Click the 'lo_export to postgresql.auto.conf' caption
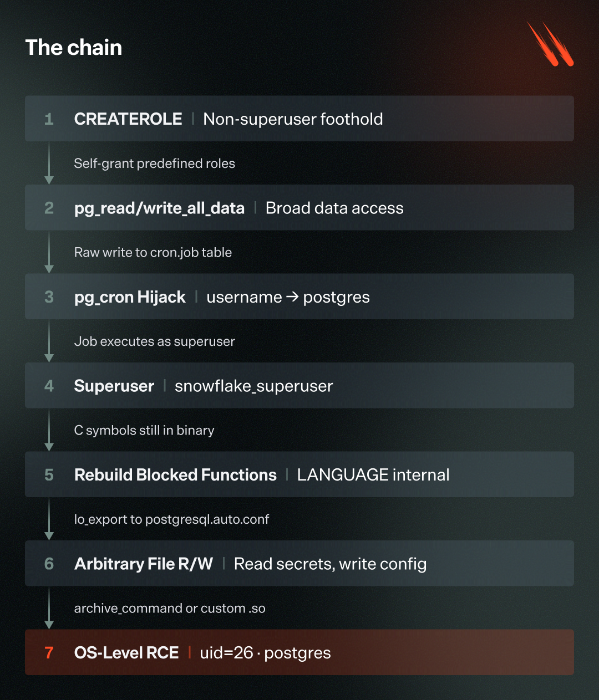The image size is (599, 700). pyautogui.click(x=172, y=519)
